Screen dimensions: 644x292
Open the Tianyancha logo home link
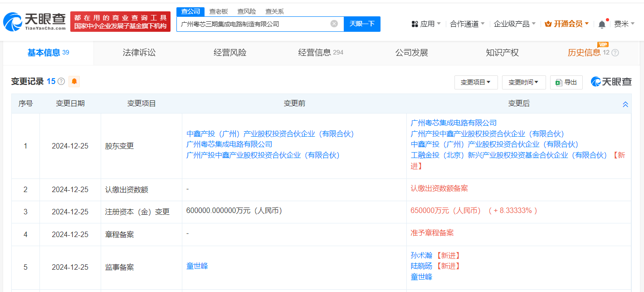[34, 22]
